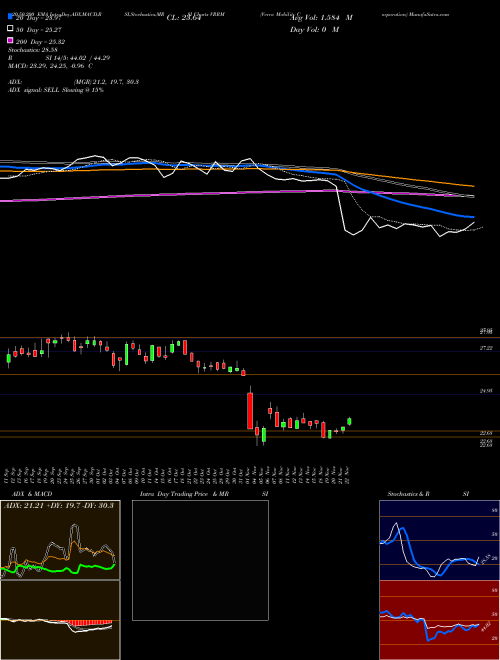The image size is (500, 660).
Task: Click the 24.93 price axis label
Action: pos(486,391)
